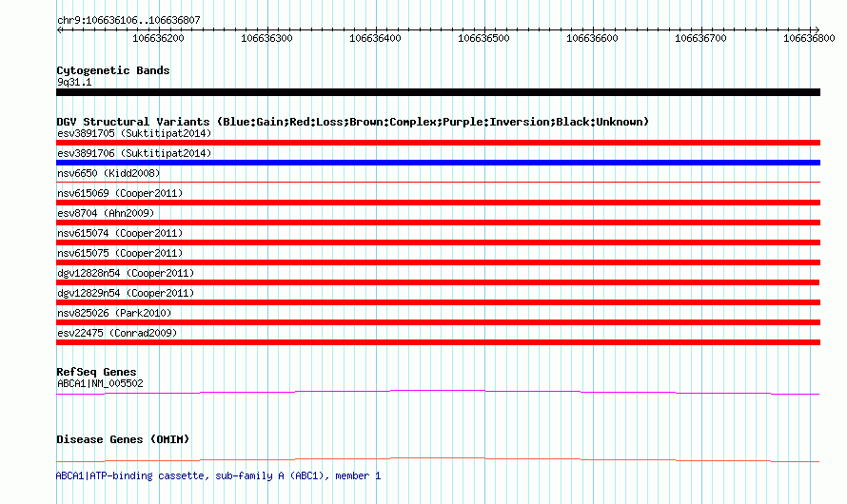
Task: Open variant dgv12829n54 (Cooper2011) label
Action: (126, 293)
